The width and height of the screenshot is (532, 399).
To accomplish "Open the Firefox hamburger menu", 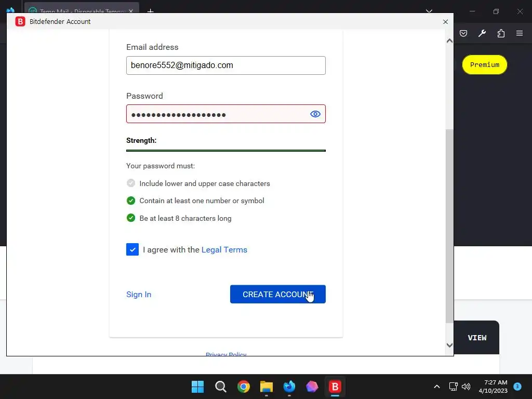I will pos(520,33).
